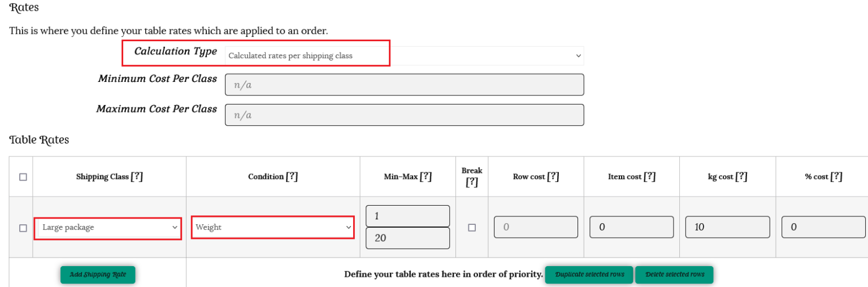Open the Large package shipping class dropdown
Image resolution: width=868 pixels, height=287 pixels.
(107, 228)
